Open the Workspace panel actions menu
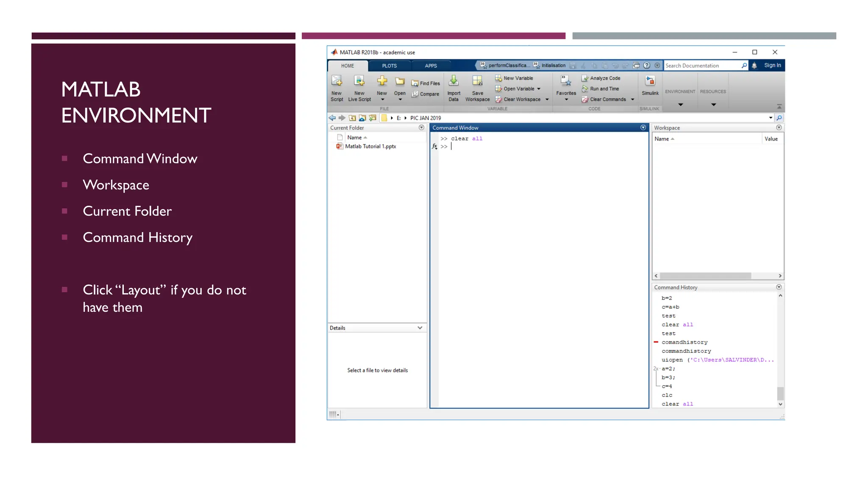The image size is (868, 488). coord(779,128)
